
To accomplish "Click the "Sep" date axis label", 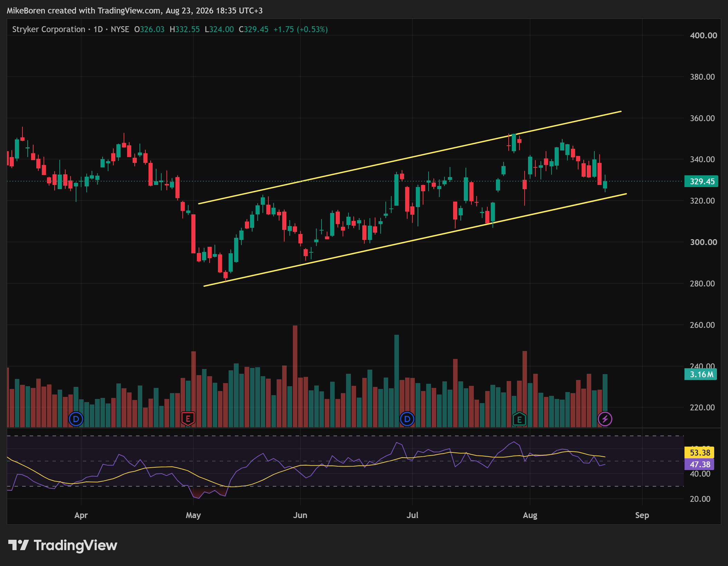I will (642, 515).
